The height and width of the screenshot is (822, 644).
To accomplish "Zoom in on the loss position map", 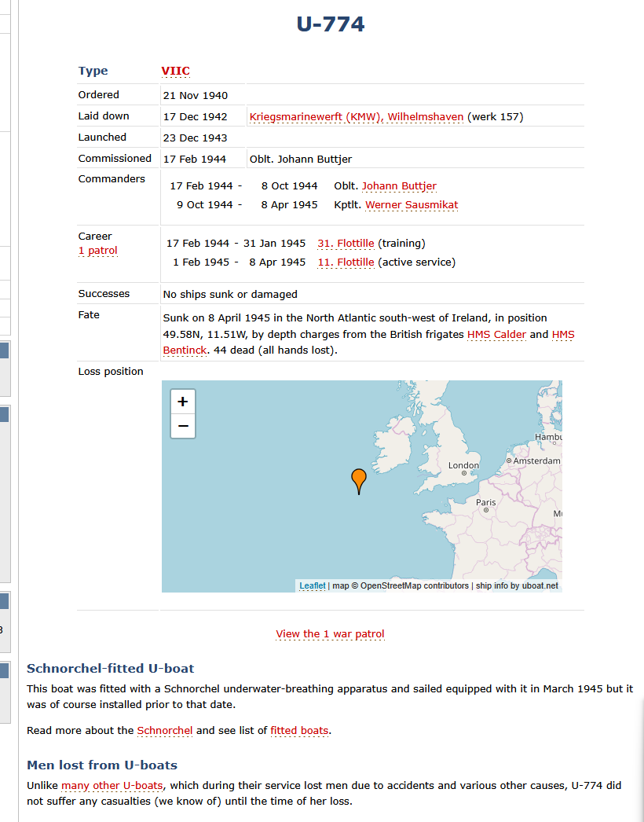I will 183,402.
